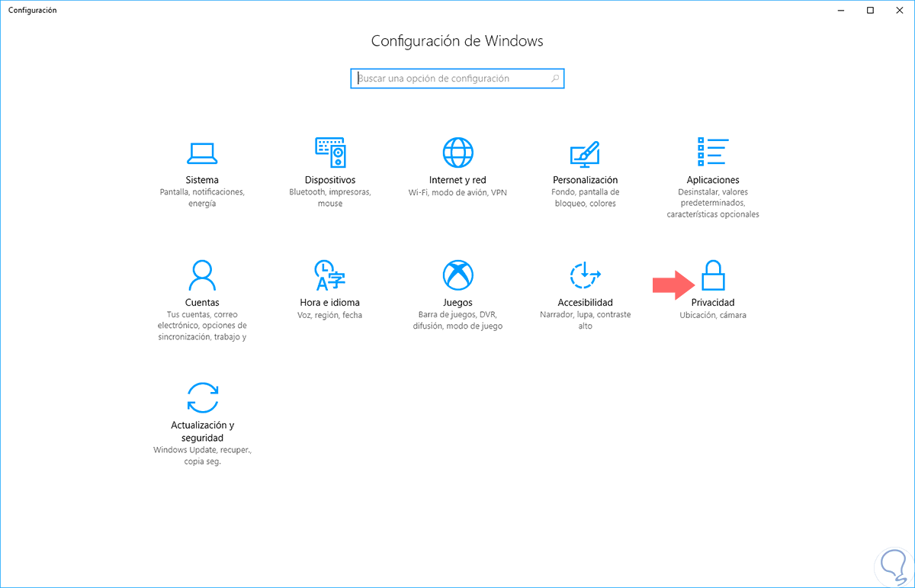Open the Personalización paintbrush icon
Screen dimensions: 915x588
pyautogui.click(x=585, y=153)
